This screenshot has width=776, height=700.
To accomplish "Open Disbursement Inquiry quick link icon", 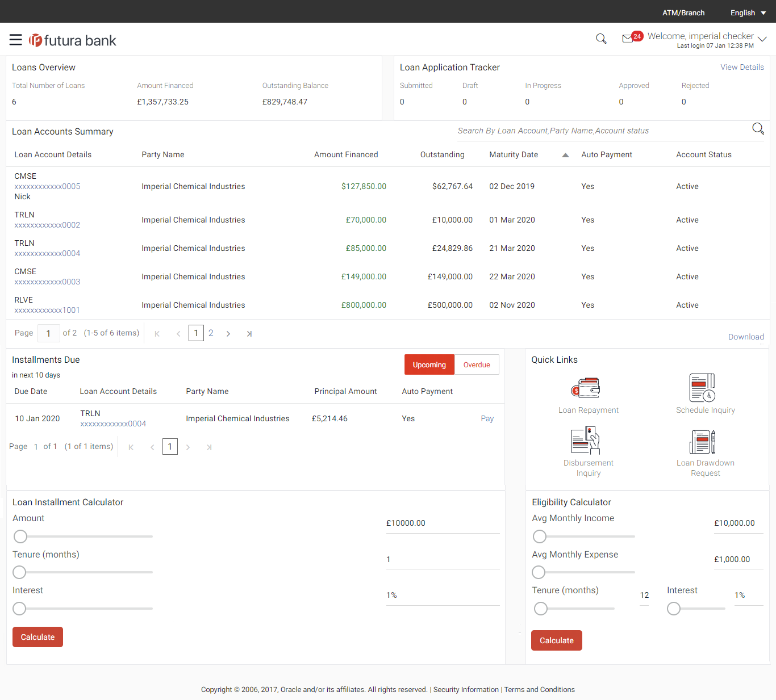I will click(585, 441).
